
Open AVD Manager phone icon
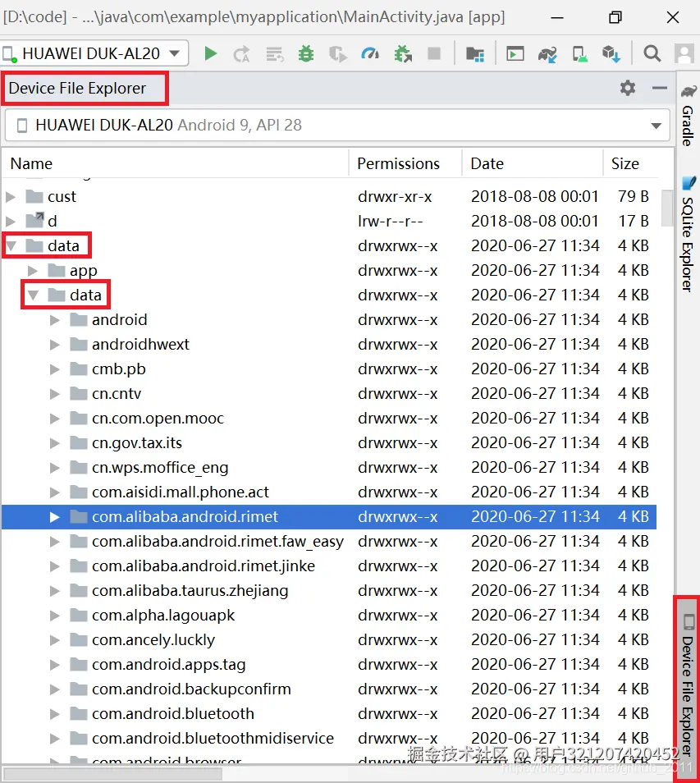[579, 53]
